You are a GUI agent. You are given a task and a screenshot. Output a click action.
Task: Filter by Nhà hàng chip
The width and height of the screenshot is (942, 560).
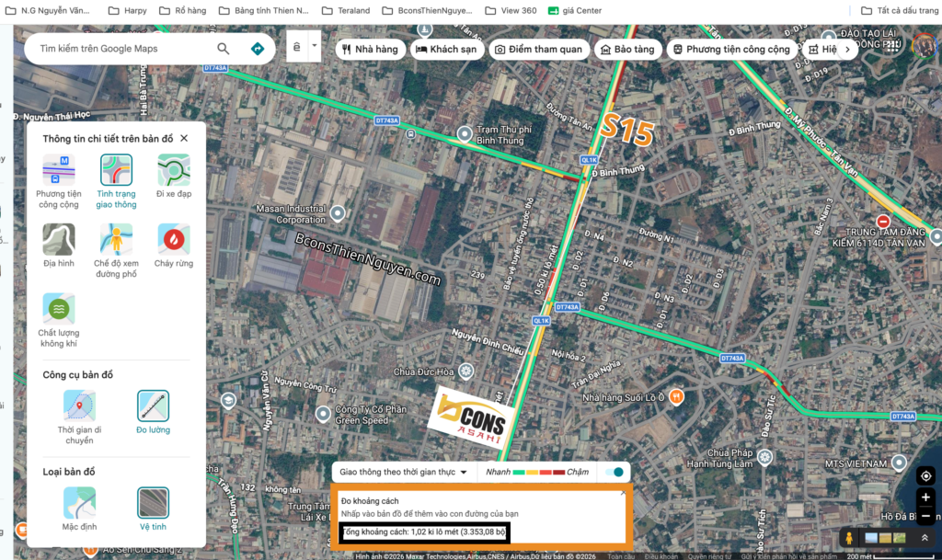370,50
